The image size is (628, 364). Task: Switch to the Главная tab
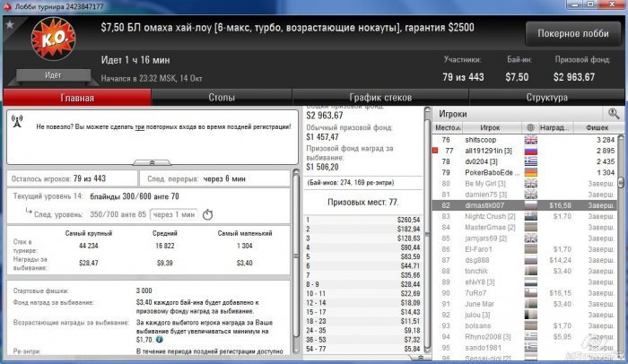77,98
